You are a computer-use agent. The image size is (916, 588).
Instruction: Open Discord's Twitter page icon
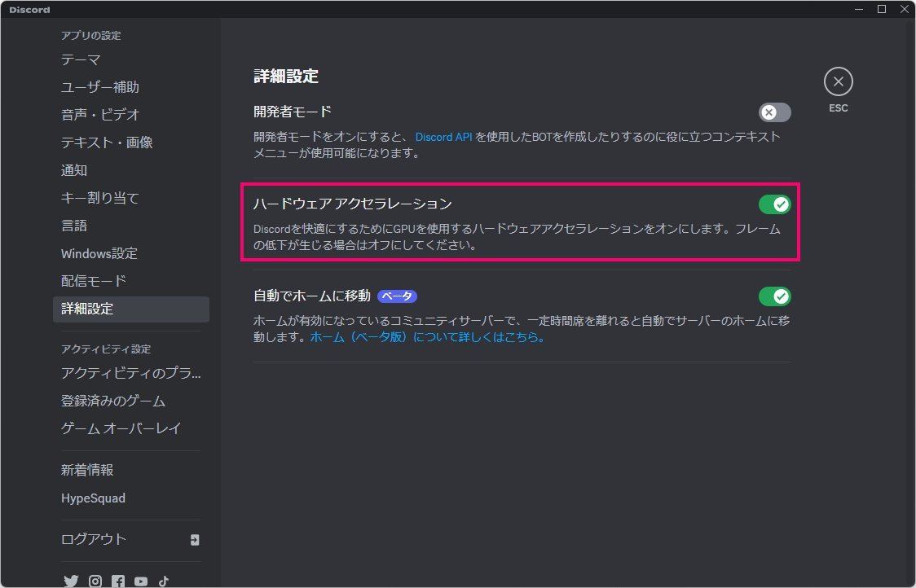point(71,581)
